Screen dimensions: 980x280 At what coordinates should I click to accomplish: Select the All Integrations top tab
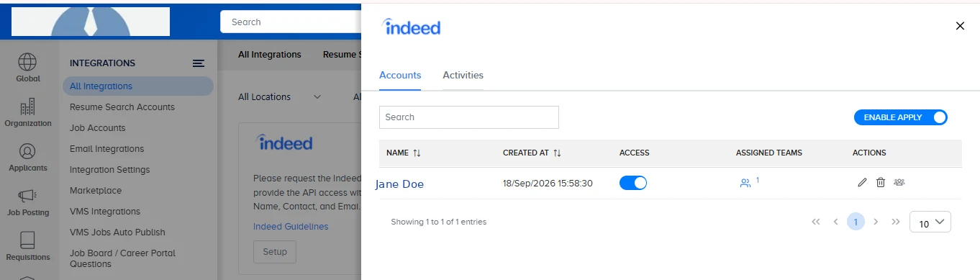tap(270, 54)
